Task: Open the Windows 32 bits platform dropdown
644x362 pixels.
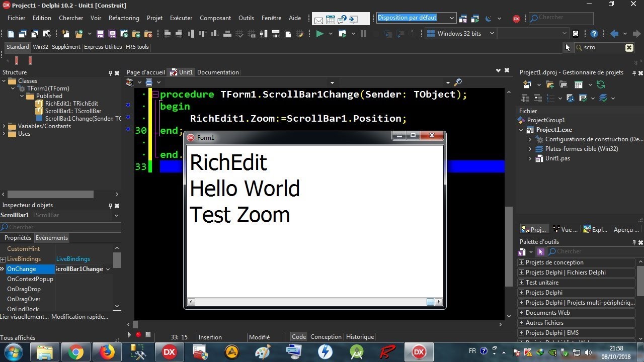Action: click(x=492, y=34)
